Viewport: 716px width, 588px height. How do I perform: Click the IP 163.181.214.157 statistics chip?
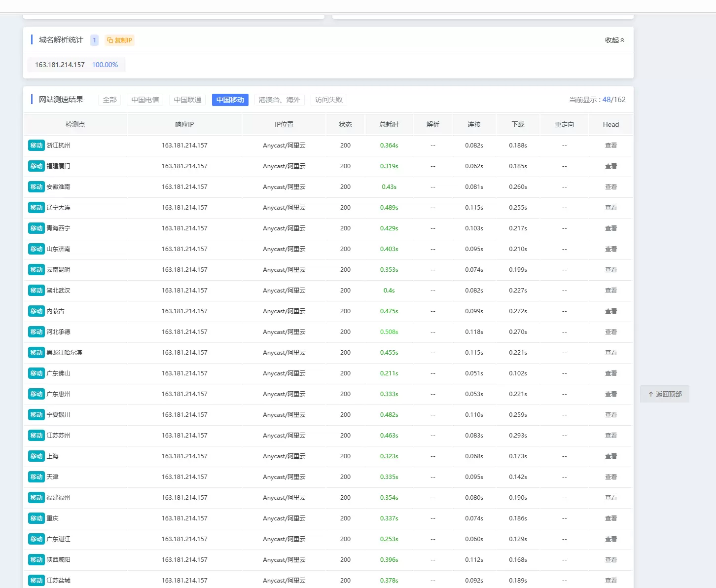76,65
